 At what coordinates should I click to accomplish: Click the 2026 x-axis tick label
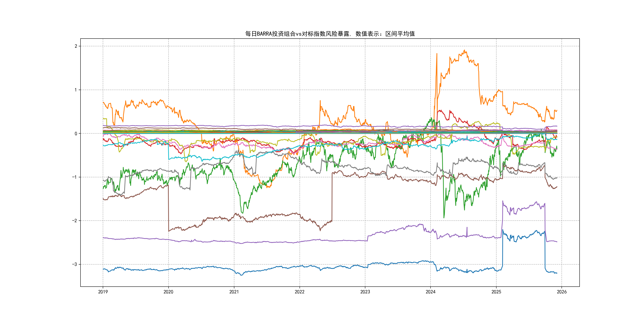(562, 292)
